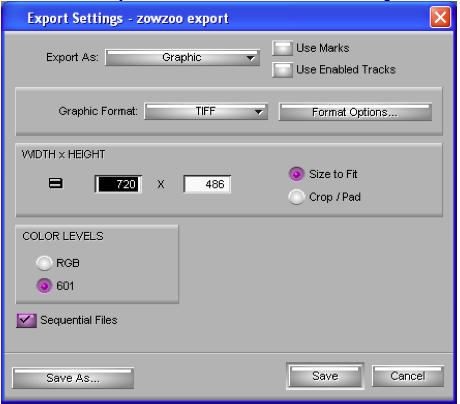
Task: Select RGB color levels
Action: coord(44,263)
